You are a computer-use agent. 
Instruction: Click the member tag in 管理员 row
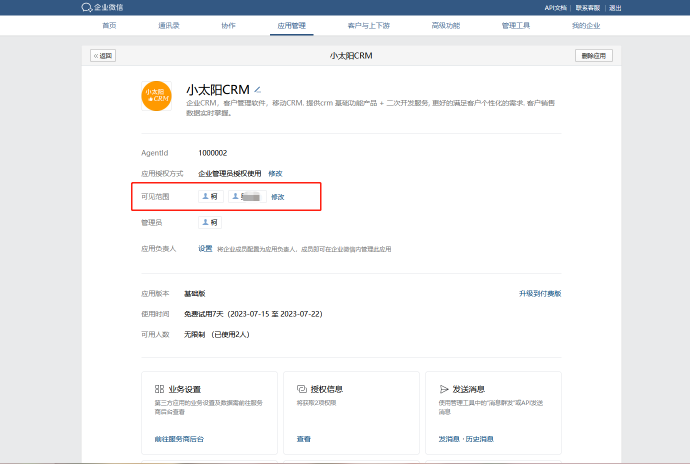pyautogui.click(x=210, y=222)
